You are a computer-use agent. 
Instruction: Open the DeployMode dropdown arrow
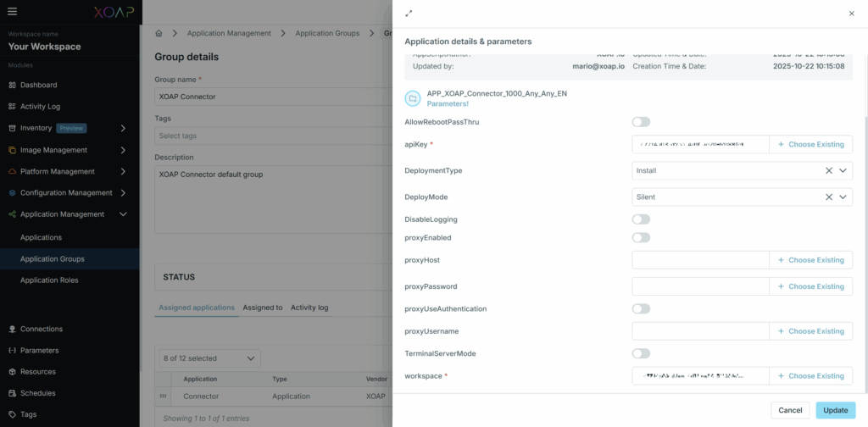coord(843,197)
